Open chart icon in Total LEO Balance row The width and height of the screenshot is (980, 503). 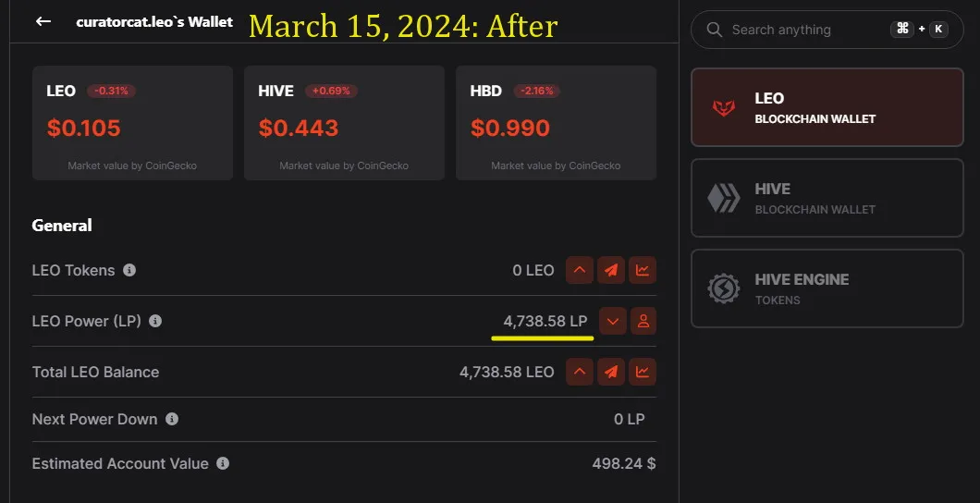click(643, 372)
